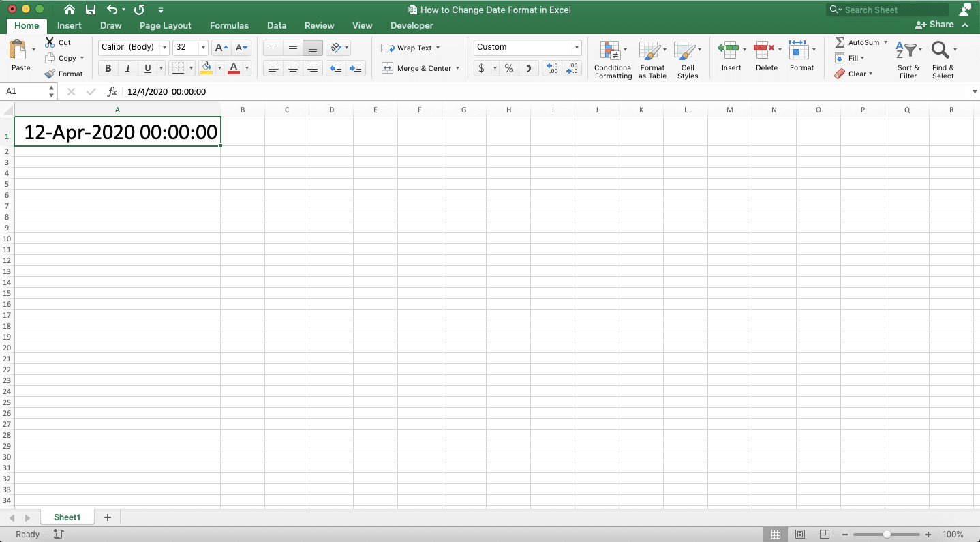This screenshot has width=980, height=542.
Task: Open the Copy options dropdown arrow
Action: click(x=82, y=58)
